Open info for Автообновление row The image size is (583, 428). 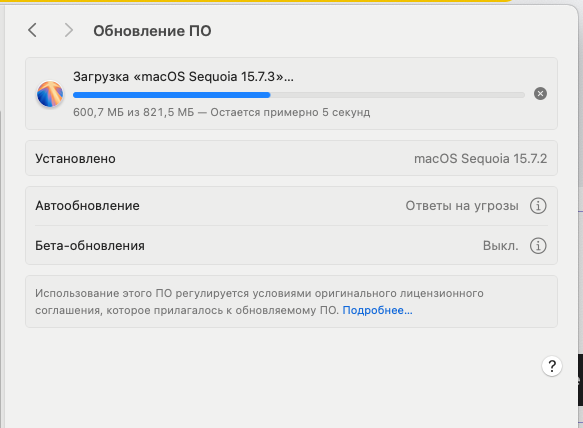click(538, 206)
